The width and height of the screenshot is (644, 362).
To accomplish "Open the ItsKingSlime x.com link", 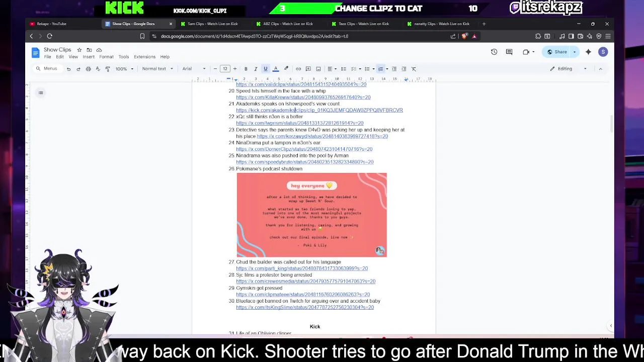I will coord(305,307).
